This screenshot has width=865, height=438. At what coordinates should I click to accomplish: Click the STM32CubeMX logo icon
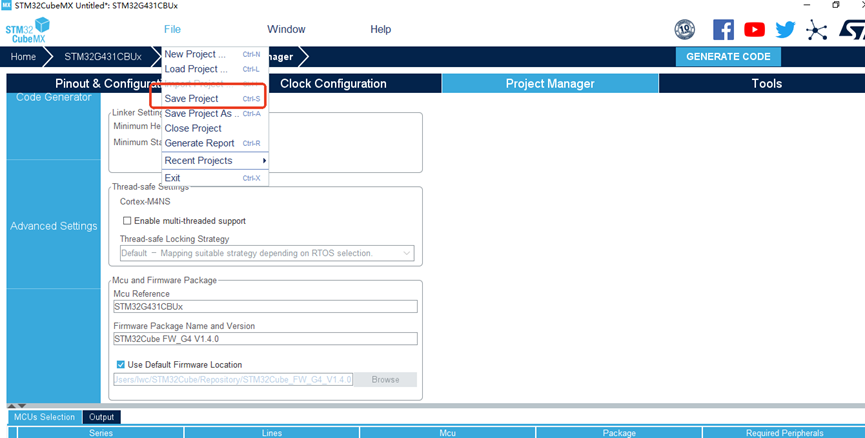point(28,30)
